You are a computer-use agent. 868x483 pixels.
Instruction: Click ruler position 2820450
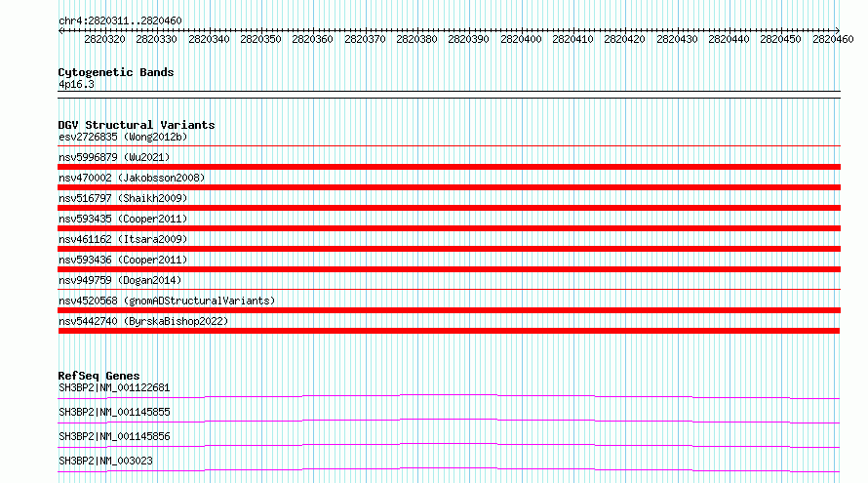point(781,39)
